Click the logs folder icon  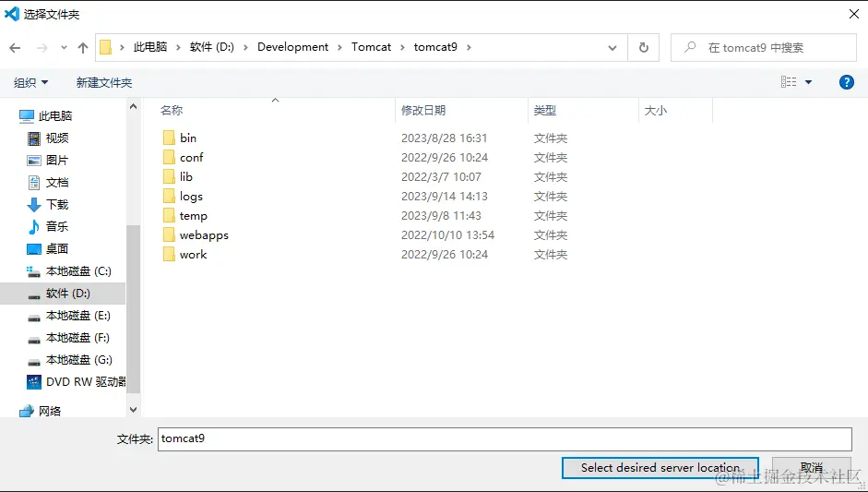[169, 196]
